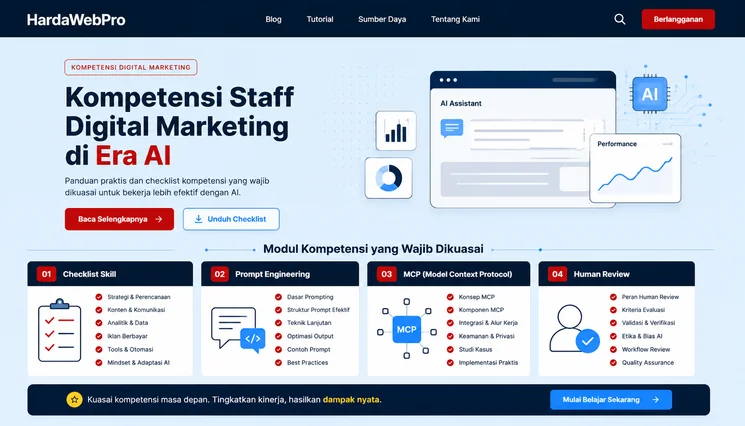Click the Mindset & Adaptasi AI text
Viewport: 745px width, 426px height.
pos(138,363)
